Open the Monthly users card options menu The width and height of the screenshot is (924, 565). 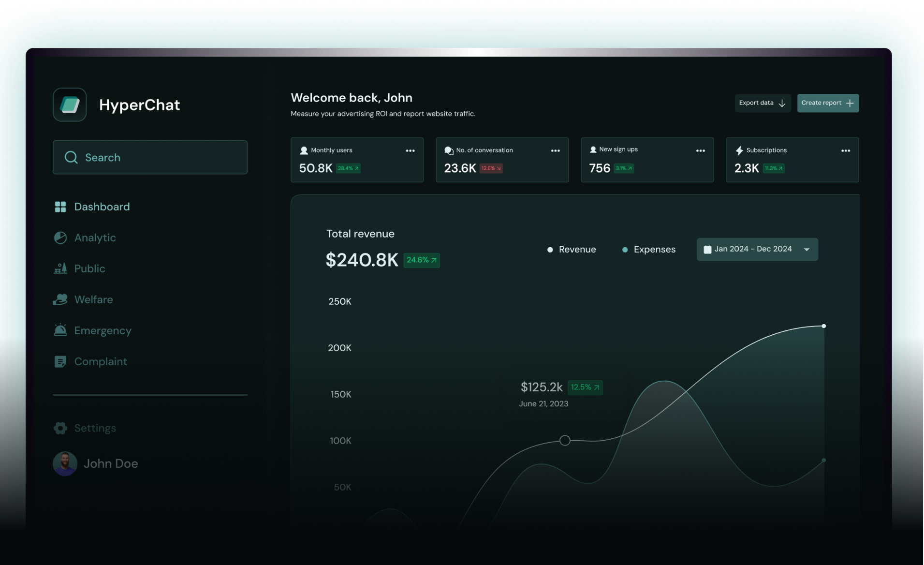(410, 151)
